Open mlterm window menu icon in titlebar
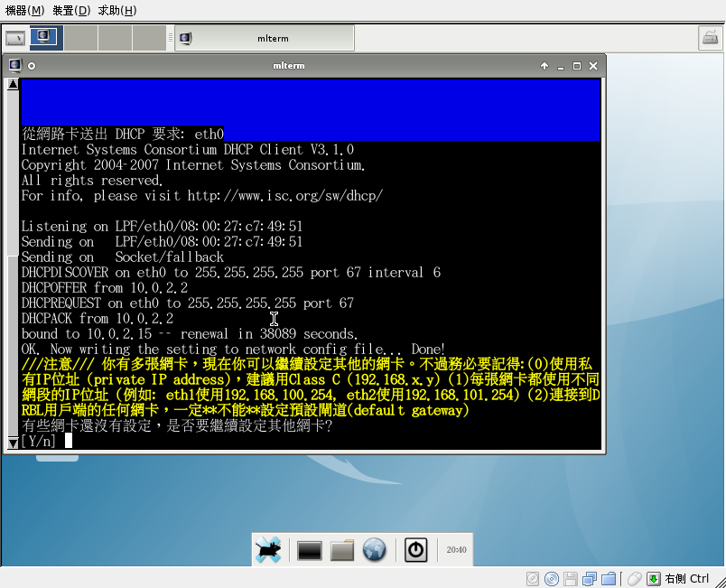Image resolution: width=726 pixels, height=588 pixels. 14,65
